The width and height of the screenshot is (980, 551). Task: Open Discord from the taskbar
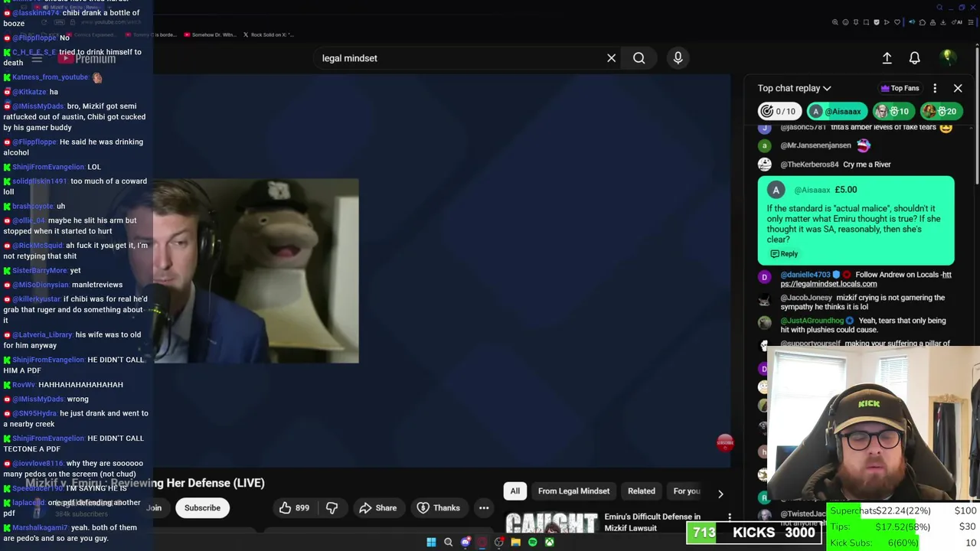pos(465,542)
